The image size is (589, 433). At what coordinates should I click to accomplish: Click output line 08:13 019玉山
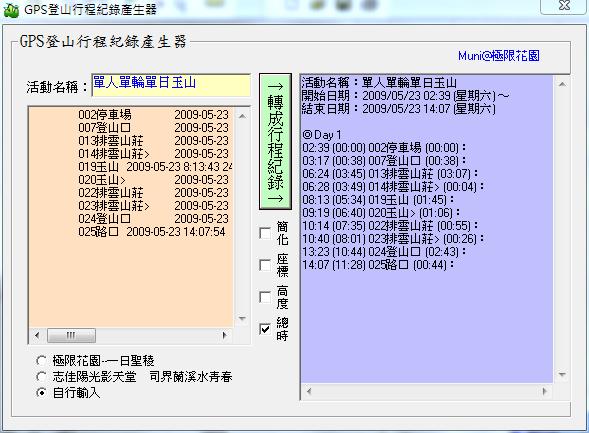point(378,200)
